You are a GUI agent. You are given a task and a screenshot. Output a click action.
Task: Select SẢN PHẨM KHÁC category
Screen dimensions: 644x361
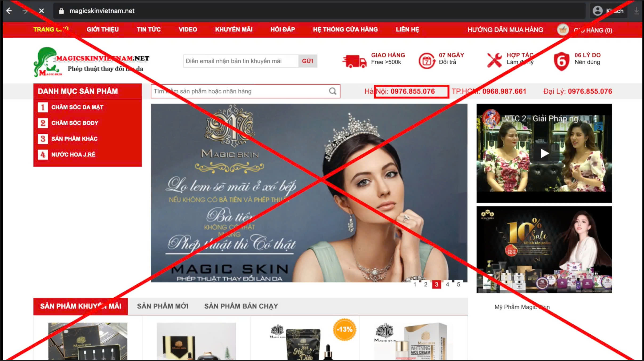[74, 139]
